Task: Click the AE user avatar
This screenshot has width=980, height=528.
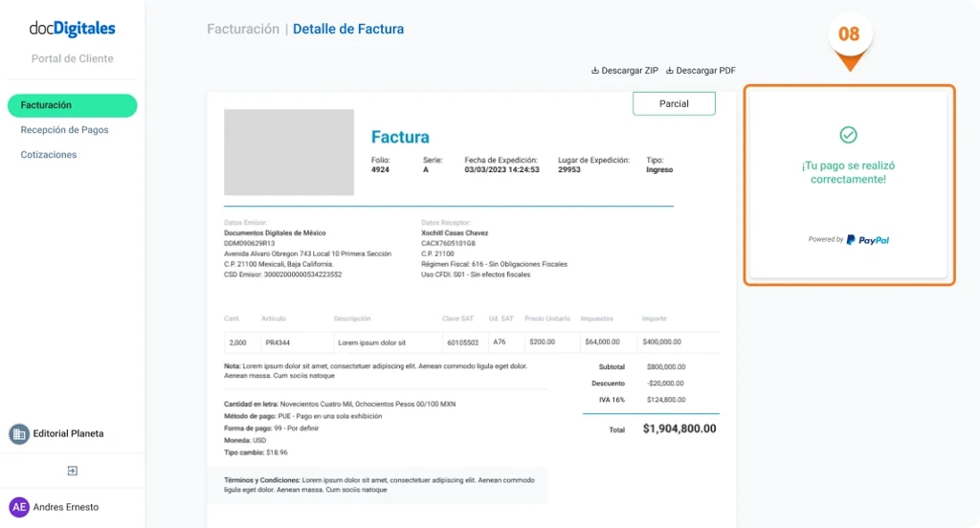Action: coord(19,507)
